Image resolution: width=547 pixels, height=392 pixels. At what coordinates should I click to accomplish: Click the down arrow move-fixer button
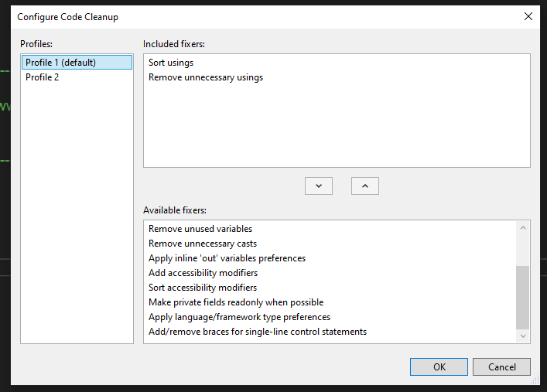coord(319,186)
